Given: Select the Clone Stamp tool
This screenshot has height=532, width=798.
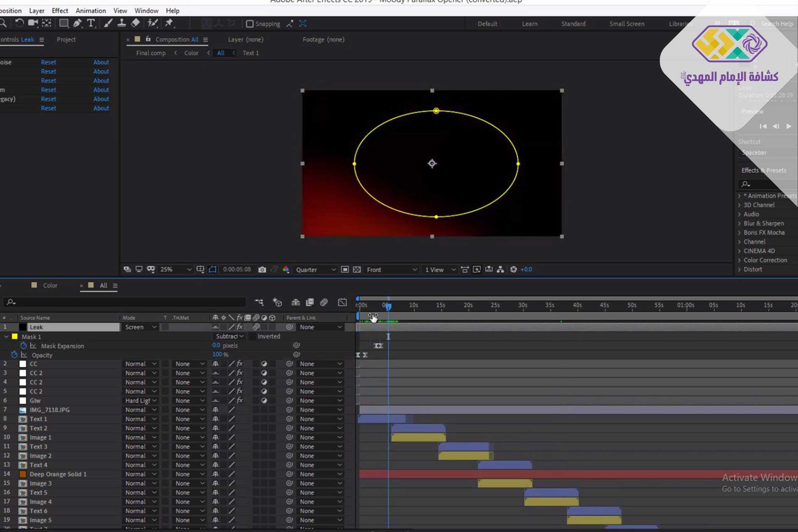Looking at the screenshot, I should point(121,23).
